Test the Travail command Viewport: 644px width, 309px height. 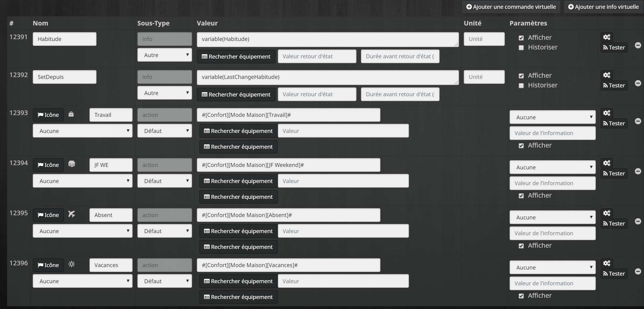(x=614, y=123)
